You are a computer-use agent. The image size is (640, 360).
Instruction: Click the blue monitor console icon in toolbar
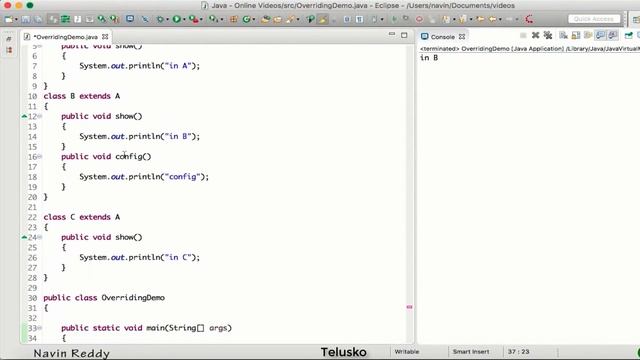point(130,19)
